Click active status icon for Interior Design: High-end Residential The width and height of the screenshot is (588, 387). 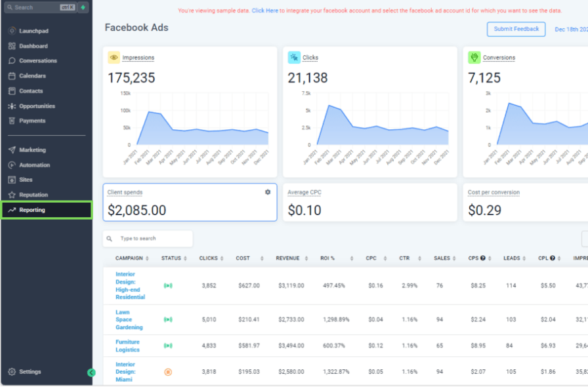(168, 286)
